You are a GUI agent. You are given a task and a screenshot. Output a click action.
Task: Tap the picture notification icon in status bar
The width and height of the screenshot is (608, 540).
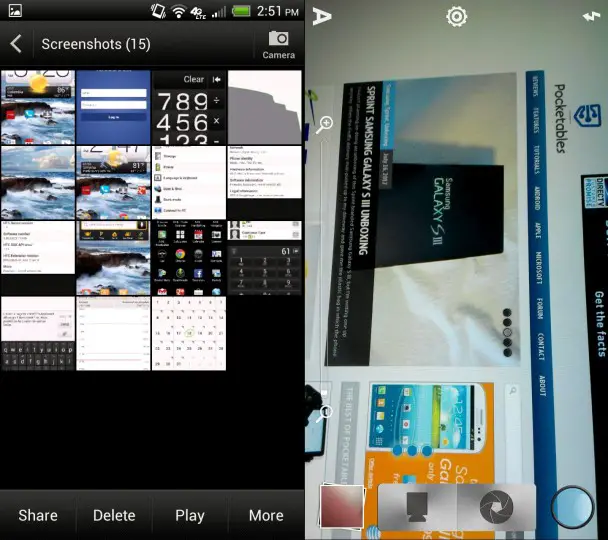click(15, 10)
